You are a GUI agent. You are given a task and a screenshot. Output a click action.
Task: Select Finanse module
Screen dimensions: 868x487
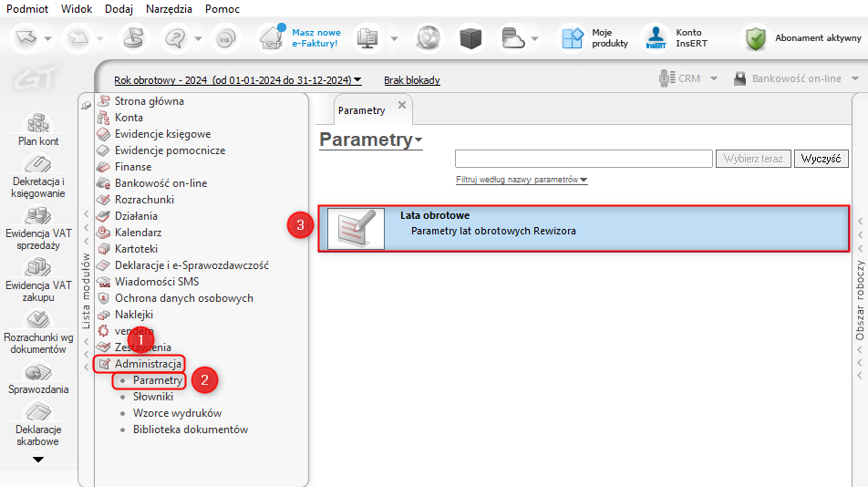coord(133,167)
